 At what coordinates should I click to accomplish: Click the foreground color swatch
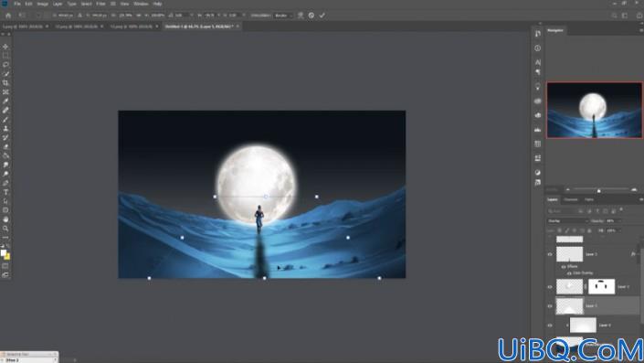[x=4, y=253]
